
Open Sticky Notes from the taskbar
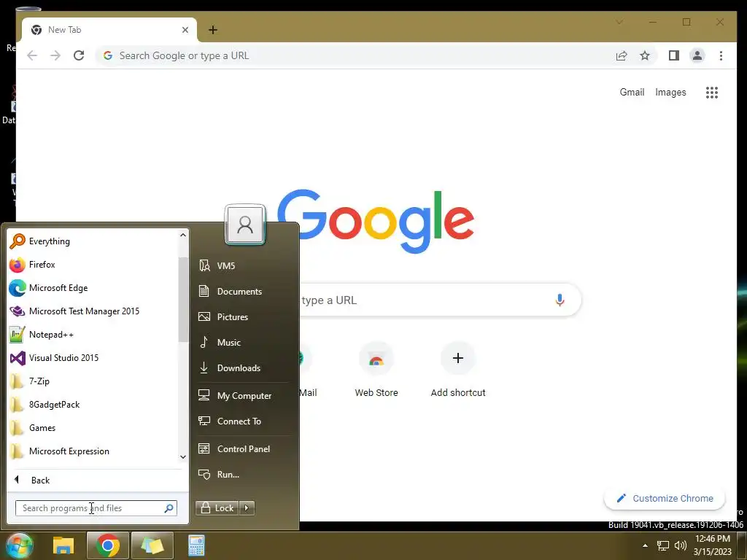[x=152, y=545]
